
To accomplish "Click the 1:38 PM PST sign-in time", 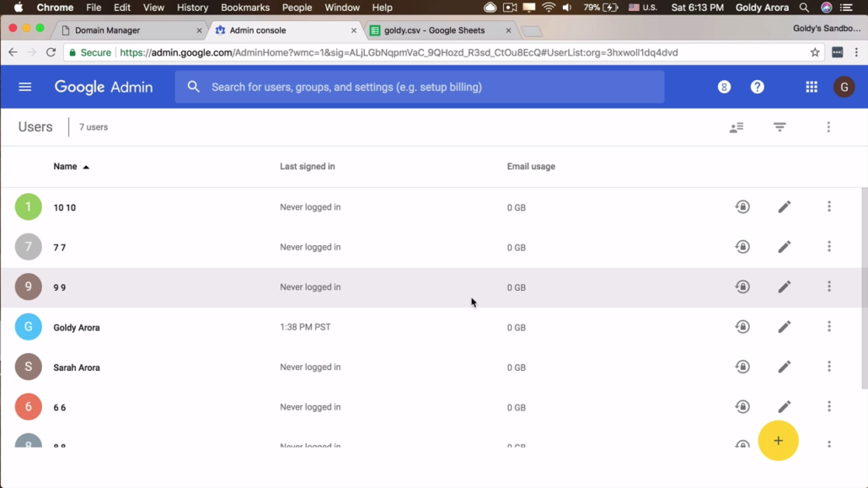I will 305,327.
